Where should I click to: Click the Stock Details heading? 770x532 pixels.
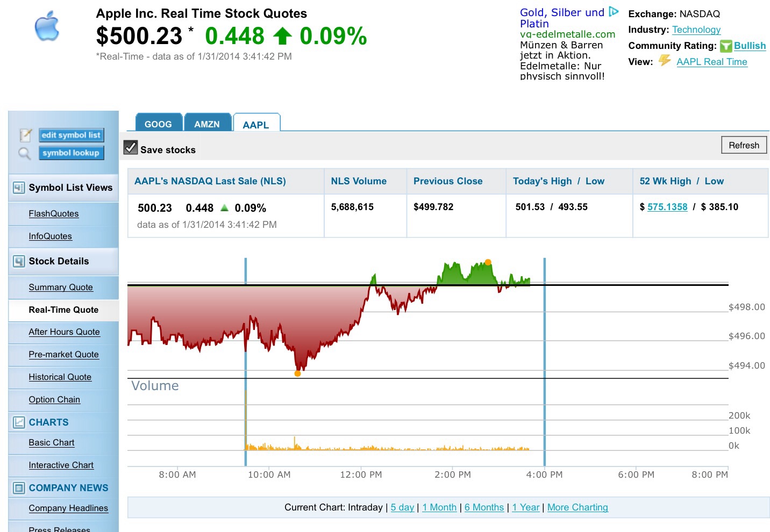pyautogui.click(x=59, y=261)
